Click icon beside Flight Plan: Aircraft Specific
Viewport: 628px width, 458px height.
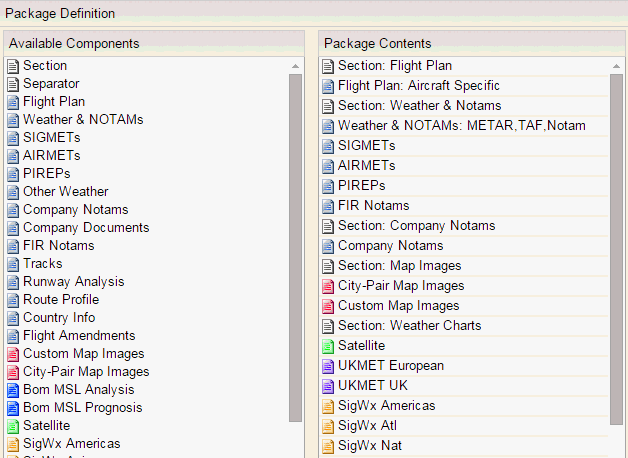coord(328,86)
